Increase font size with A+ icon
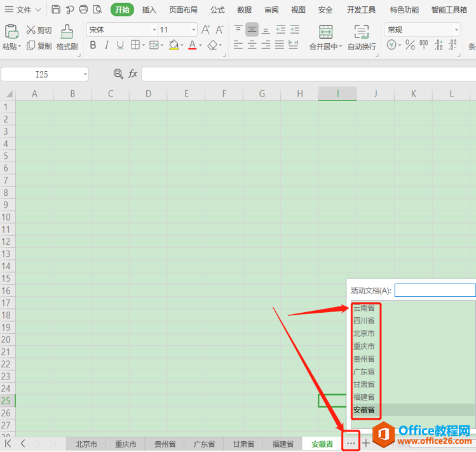The image size is (476, 452). pos(206,30)
